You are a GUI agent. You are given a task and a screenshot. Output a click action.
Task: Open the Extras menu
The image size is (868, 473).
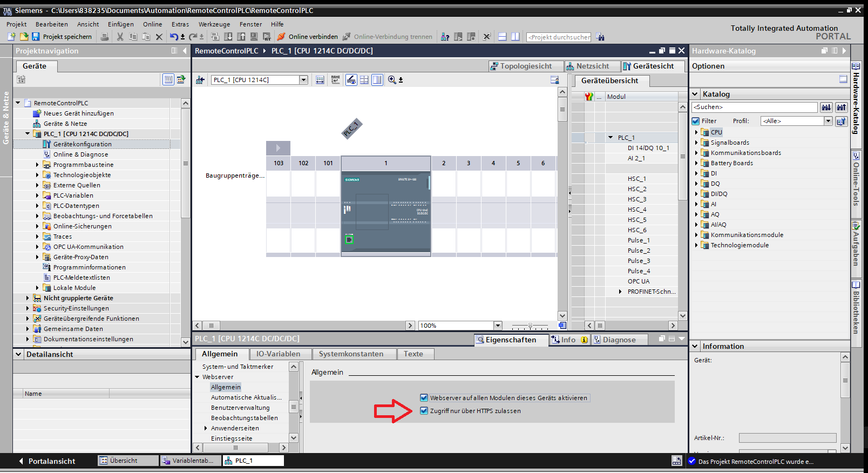[180, 24]
